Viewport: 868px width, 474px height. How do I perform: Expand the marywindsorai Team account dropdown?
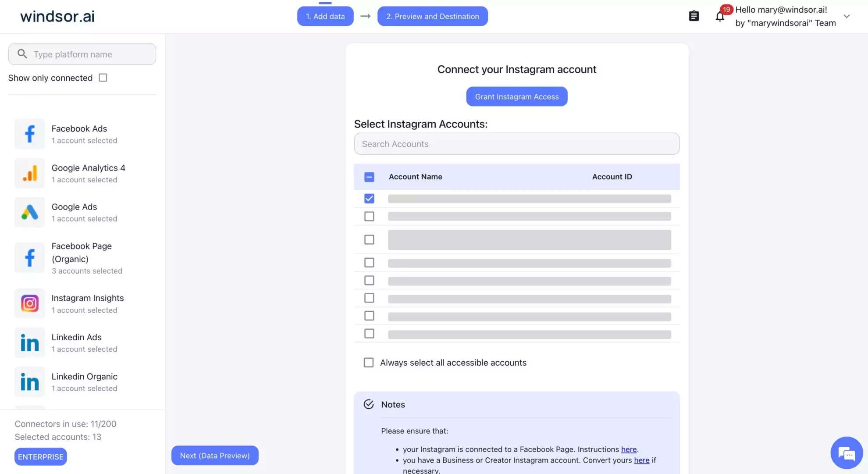tap(847, 16)
